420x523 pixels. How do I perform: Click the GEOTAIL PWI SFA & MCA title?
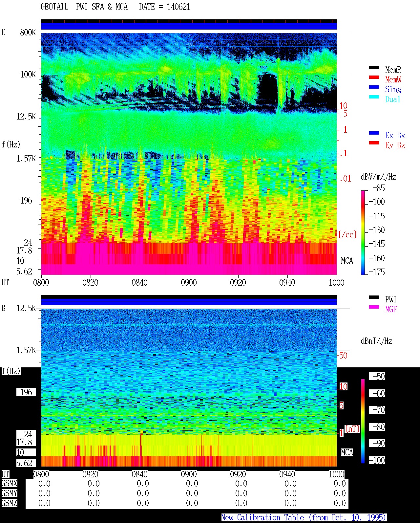[x=84, y=7]
